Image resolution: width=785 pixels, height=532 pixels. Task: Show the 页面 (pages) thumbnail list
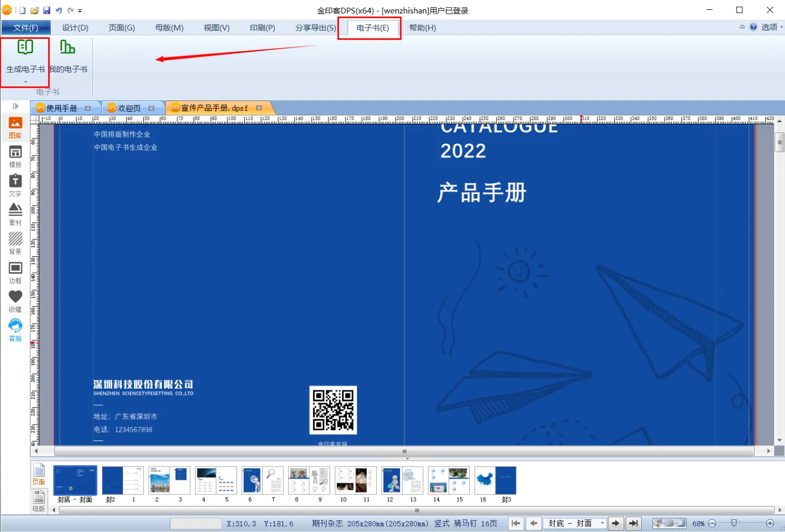coord(39,474)
